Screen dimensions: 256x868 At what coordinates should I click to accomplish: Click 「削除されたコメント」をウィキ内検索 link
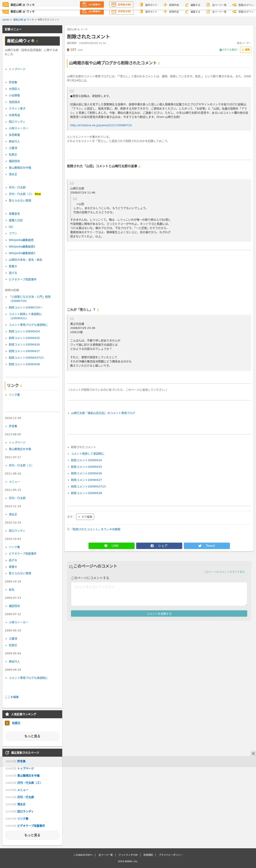pyautogui.click(x=95, y=529)
